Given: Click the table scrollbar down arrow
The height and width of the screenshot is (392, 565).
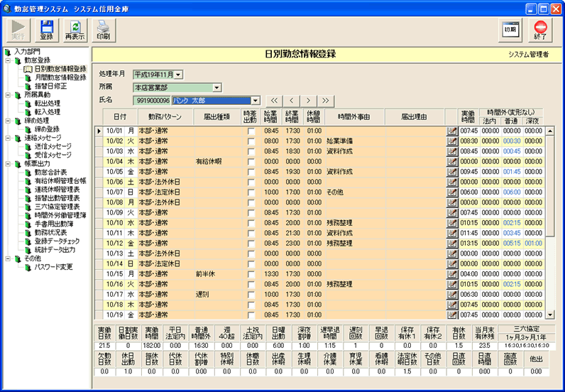Looking at the screenshot, I should click(x=550, y=315).
